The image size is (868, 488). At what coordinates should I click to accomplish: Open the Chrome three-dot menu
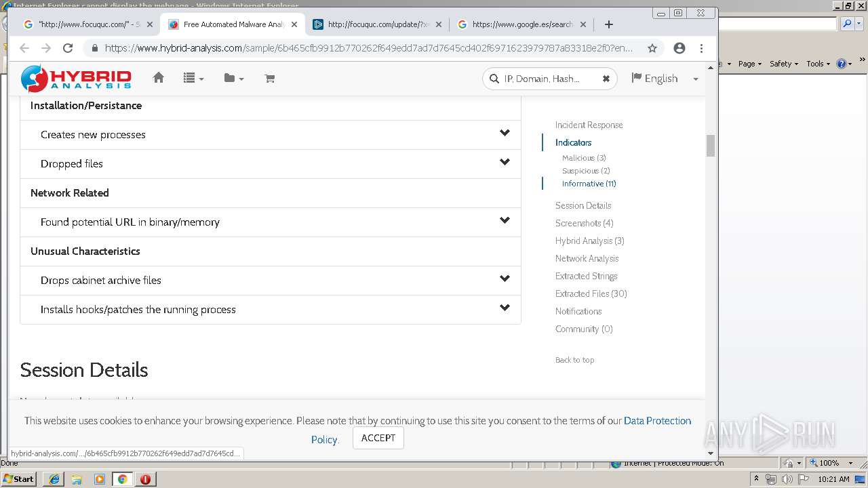(x=702, y=48)
